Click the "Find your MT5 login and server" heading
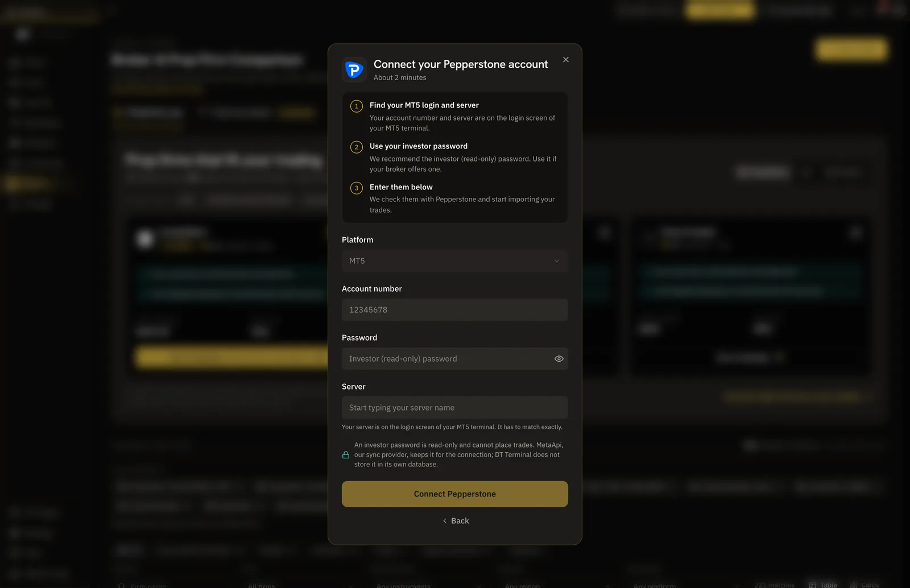Image resolution: width=910 pixels, height=588 pixels. [424, 105]
